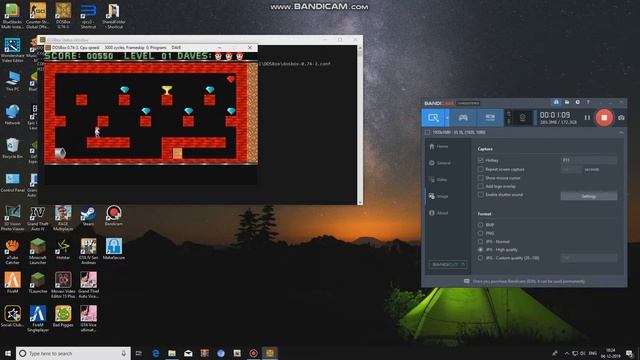Open Counter-Strike Global Offensive desktop icon
This screenshot has width=640, height=360.
pyautogui.click(x=37, y=16)
